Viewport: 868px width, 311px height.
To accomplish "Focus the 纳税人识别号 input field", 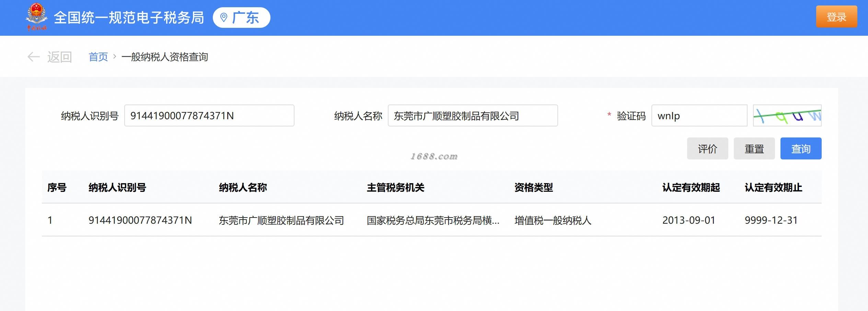I will (x=209, y=115).
